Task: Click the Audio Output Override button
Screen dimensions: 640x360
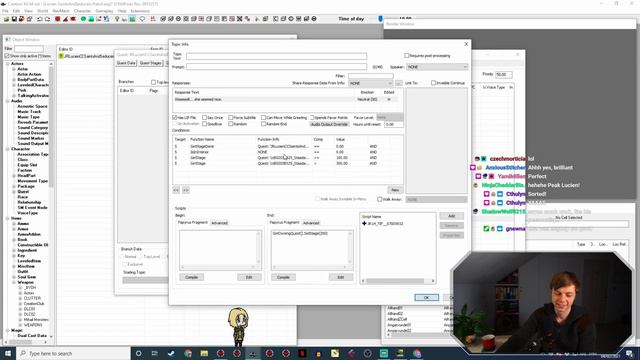Action: tap(329, 124)
